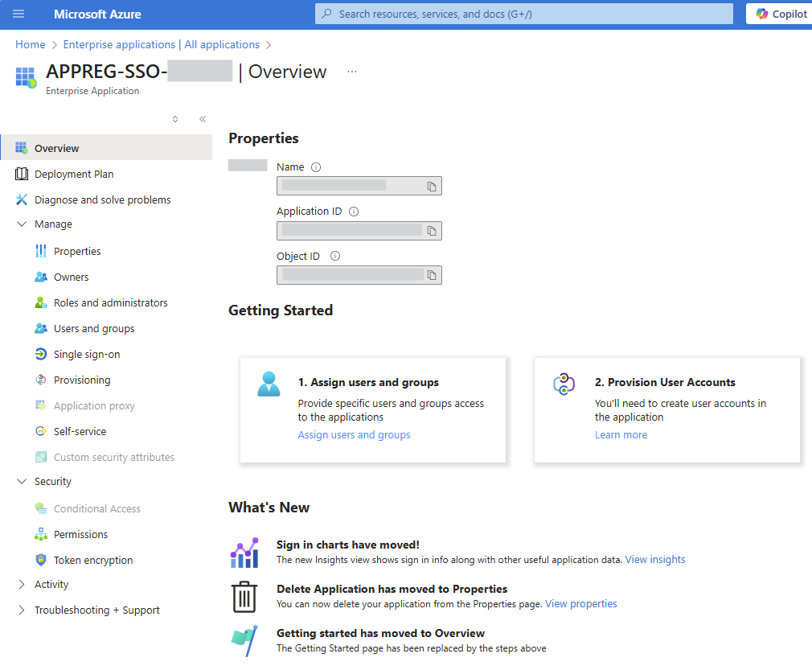Click the sign-in charts icon
The height and width of the screenshot is (666, 812).
(244, 553)
